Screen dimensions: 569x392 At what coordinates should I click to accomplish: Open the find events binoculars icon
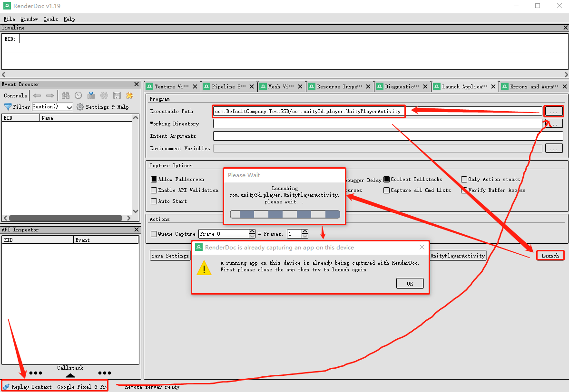pos(66,95)
